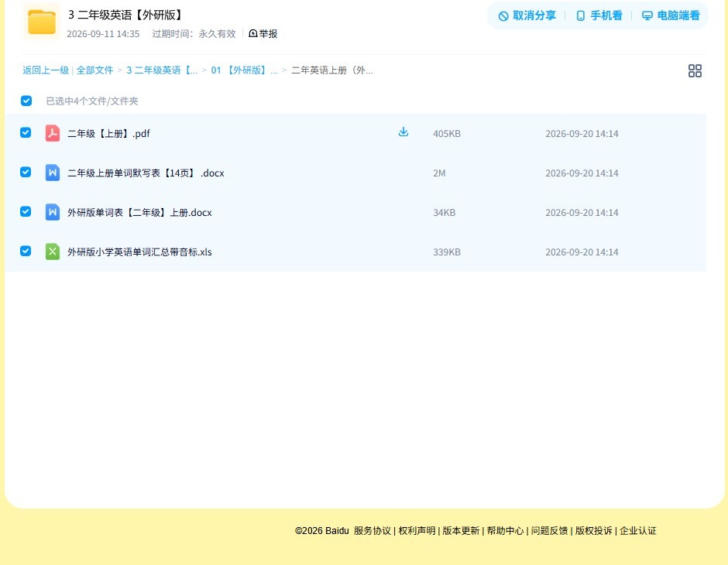
Task: Click 问题反馈 footer link
Action: [549, 531]
